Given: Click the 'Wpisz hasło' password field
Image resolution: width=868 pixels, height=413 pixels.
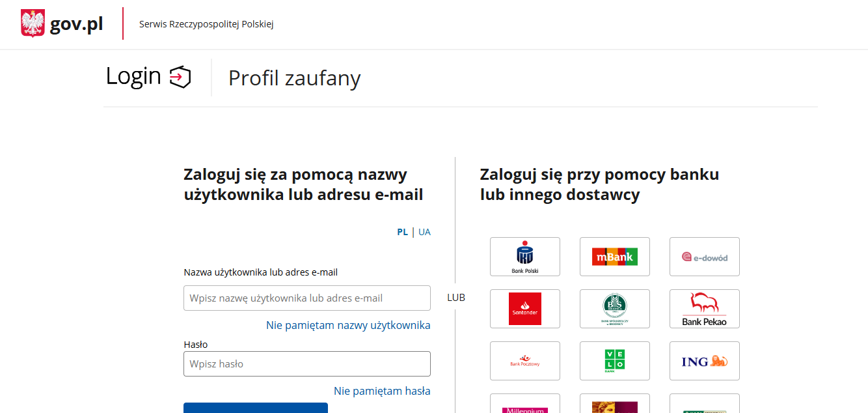Looking at the screenshot, I should (x=306, y=363).
